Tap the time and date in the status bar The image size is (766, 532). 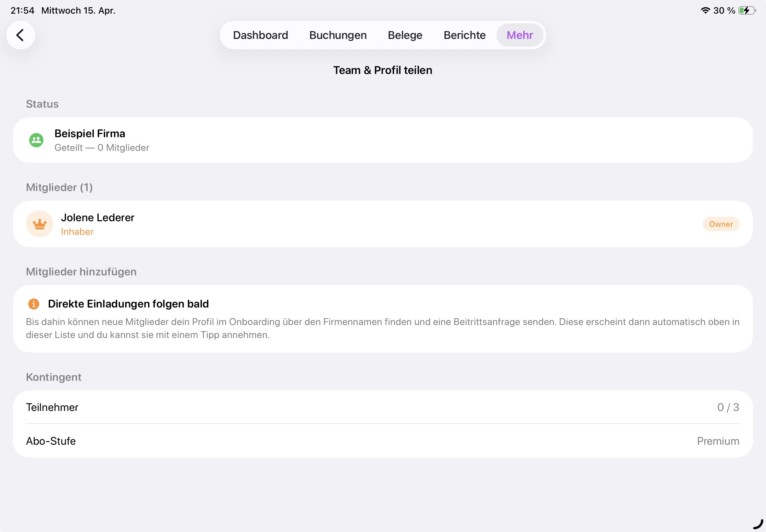[x=63, y=10]
